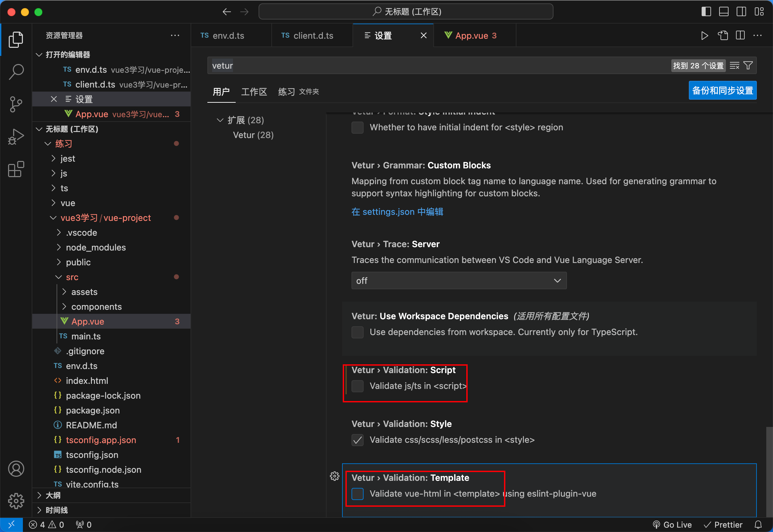Open the Search view in the activity bar
The height and width of the screenshot is (532, 773).
tap(16, 72)
